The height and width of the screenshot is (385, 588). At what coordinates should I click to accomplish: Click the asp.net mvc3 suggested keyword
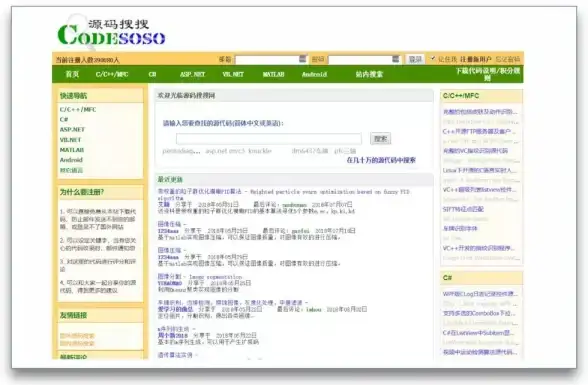[x=225, y=151]
